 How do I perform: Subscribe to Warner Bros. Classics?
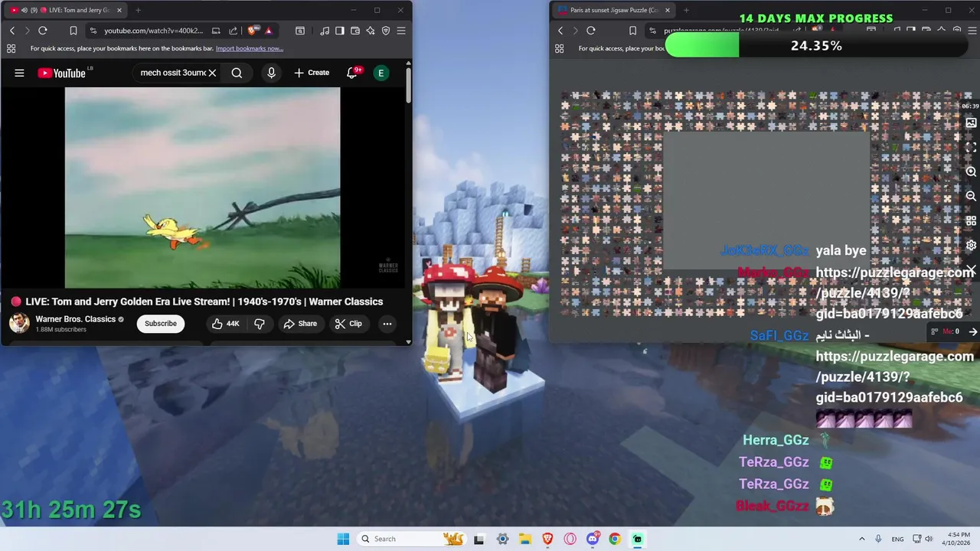pyautogui.click(x=161, y=324)
